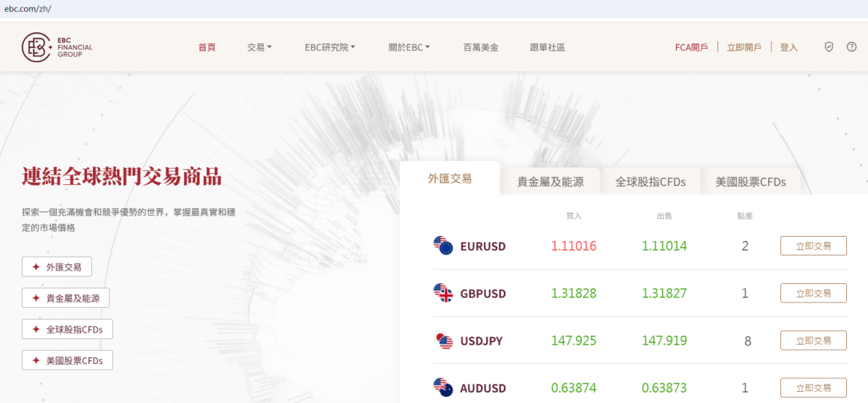Click the FCA開戶 link

[x=691, y=48]
